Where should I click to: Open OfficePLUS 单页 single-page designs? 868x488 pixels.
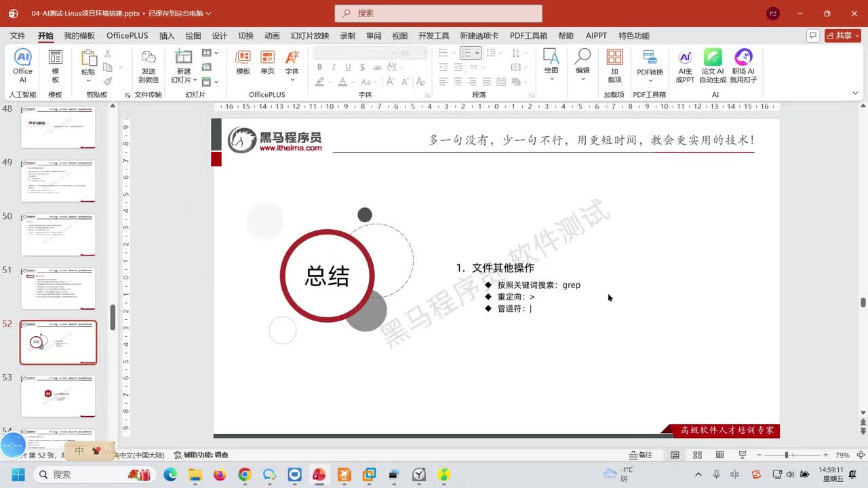pyautogui.click(x=268, y=62)
